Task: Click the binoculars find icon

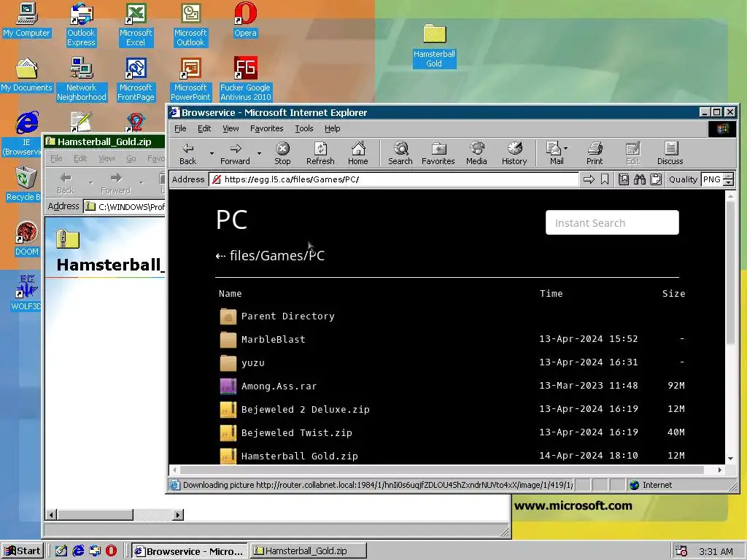Action: (x=639, y=179)
